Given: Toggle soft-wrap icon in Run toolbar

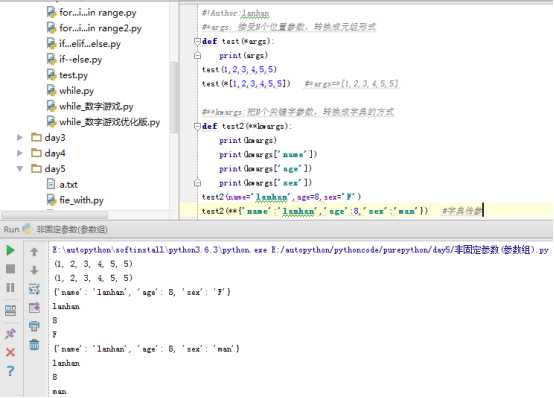Looking at the screenshot, I should tap(34, 289).
